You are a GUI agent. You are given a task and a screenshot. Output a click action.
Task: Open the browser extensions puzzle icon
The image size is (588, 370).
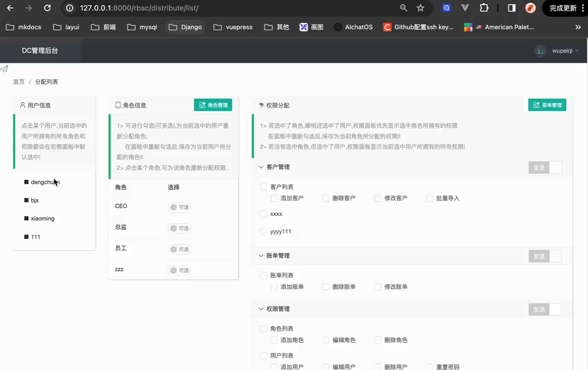click(x=484, y=8)
